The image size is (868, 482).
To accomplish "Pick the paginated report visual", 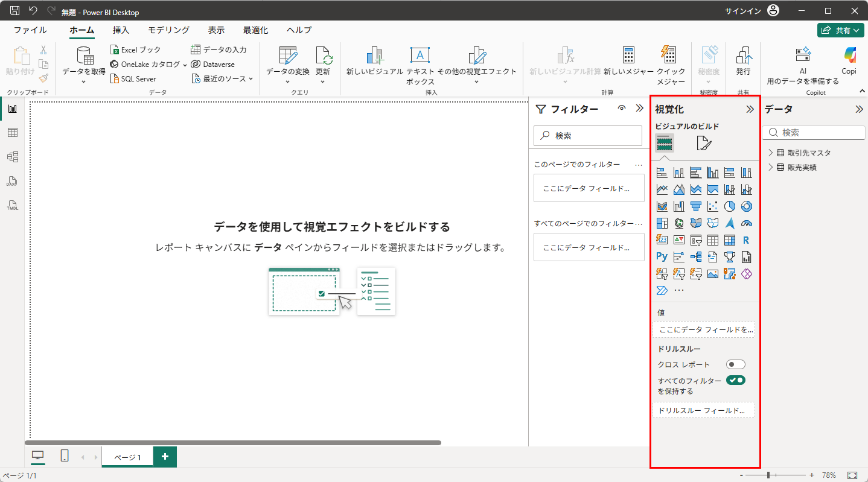I will click(x=747, y=257).
